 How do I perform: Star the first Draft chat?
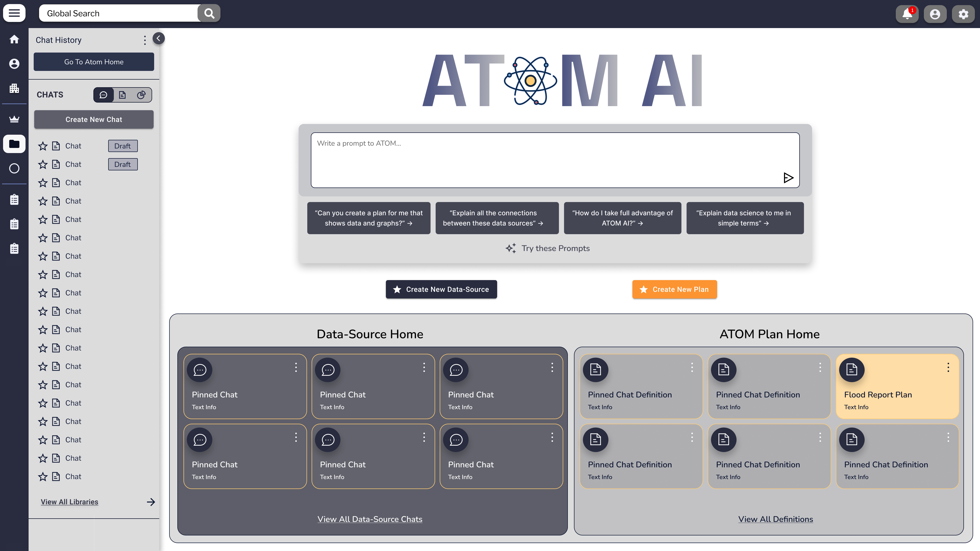[x=43, y=146]
